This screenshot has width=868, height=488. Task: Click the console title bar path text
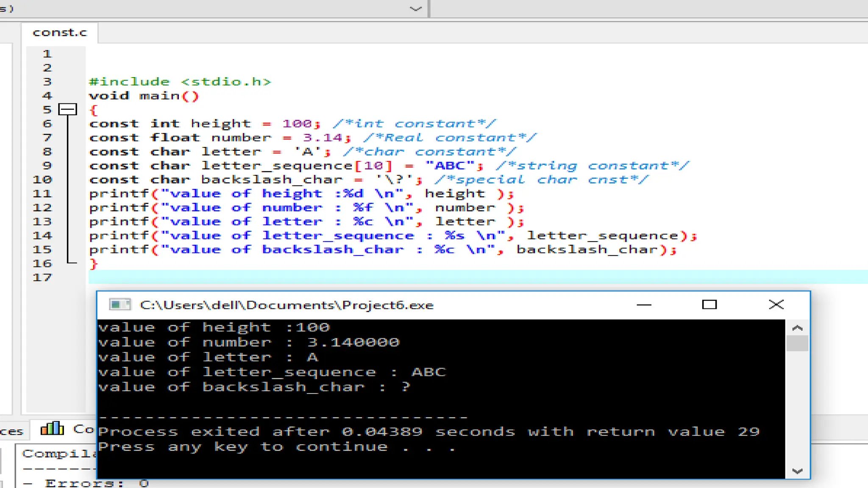(x=287, y=305)
